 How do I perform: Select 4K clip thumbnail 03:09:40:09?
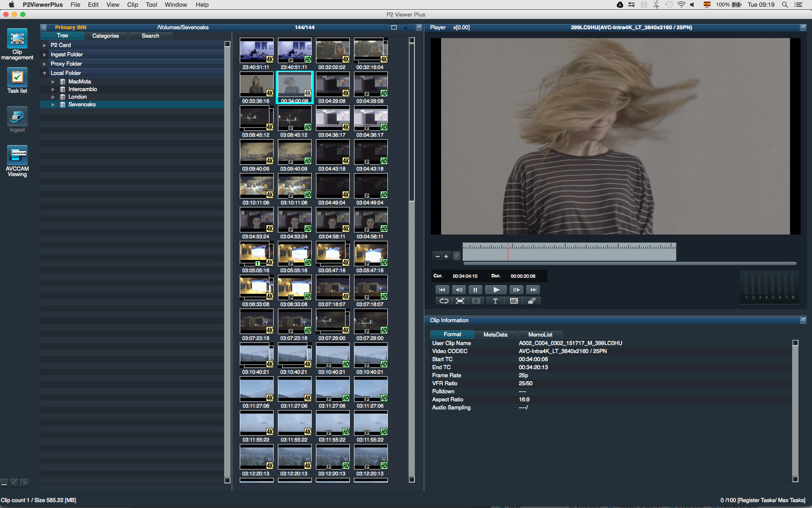tap(256, 153)
